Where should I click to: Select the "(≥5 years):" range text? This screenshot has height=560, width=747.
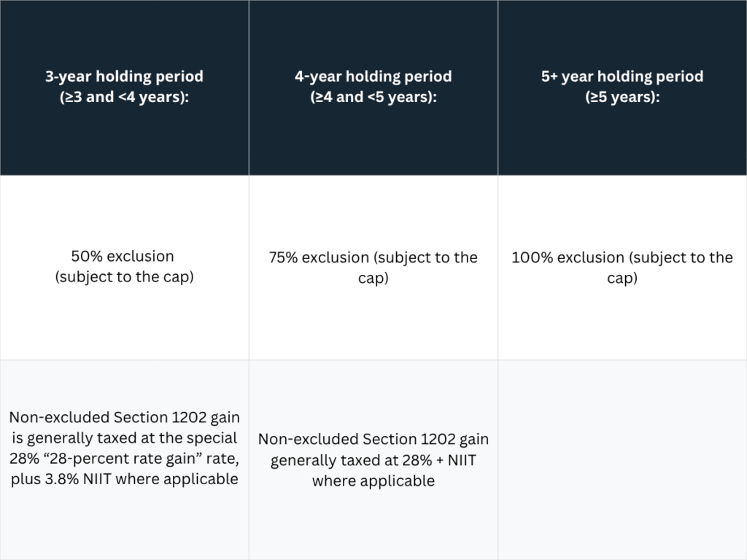(622, 97)
